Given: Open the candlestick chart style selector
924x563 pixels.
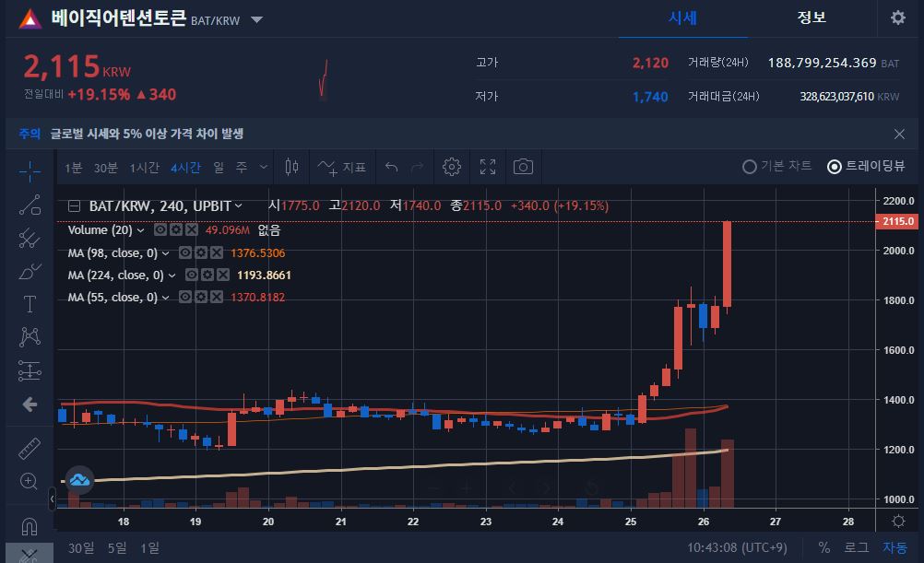Looking at the screenshot, I should pos(291,168).
